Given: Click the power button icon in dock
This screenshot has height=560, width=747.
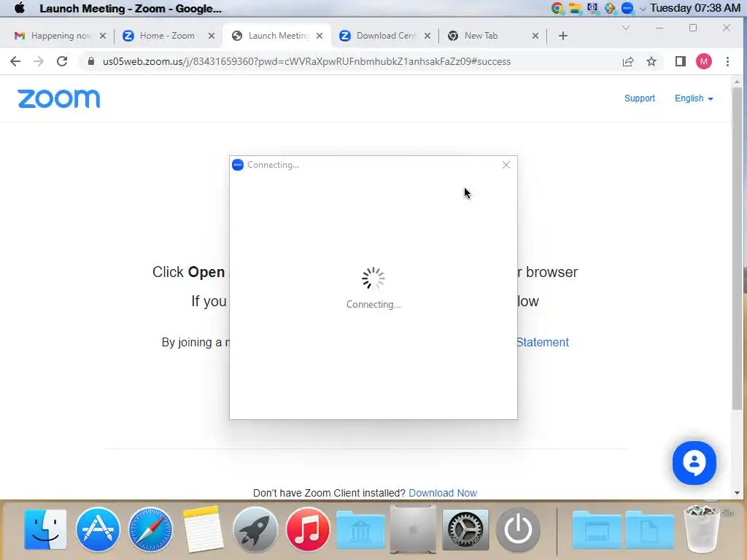Looking at the screenshot, I should (x=518, y=529).
